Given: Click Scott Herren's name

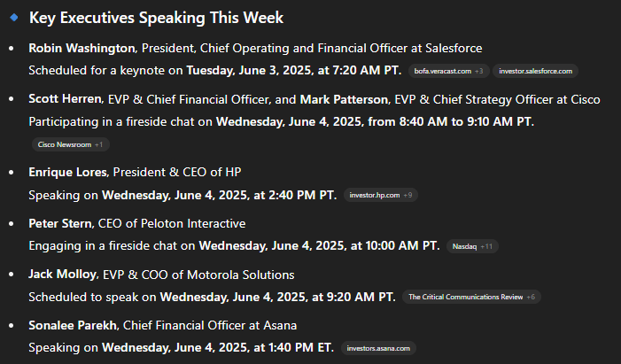Looking at the screenshot, I should pyautogui.click(x=65, y=99).
